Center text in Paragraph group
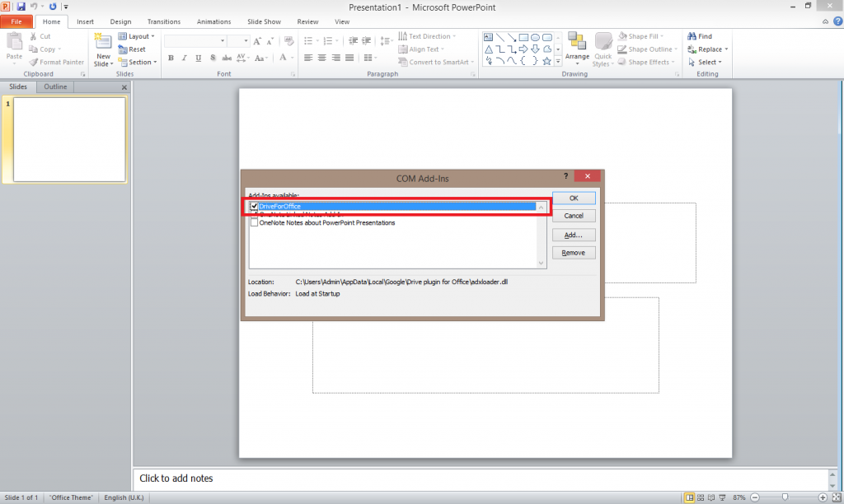The image size is (844, 504). tap(322, 58)
